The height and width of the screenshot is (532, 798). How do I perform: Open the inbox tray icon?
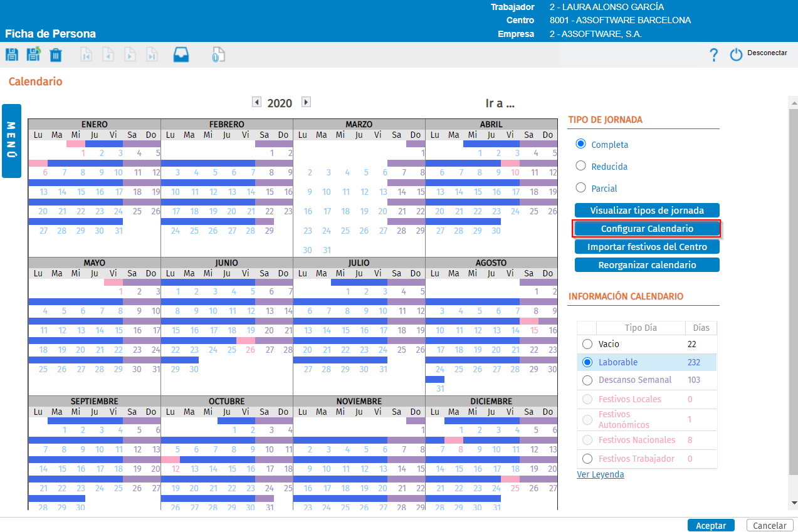point(181,55)
